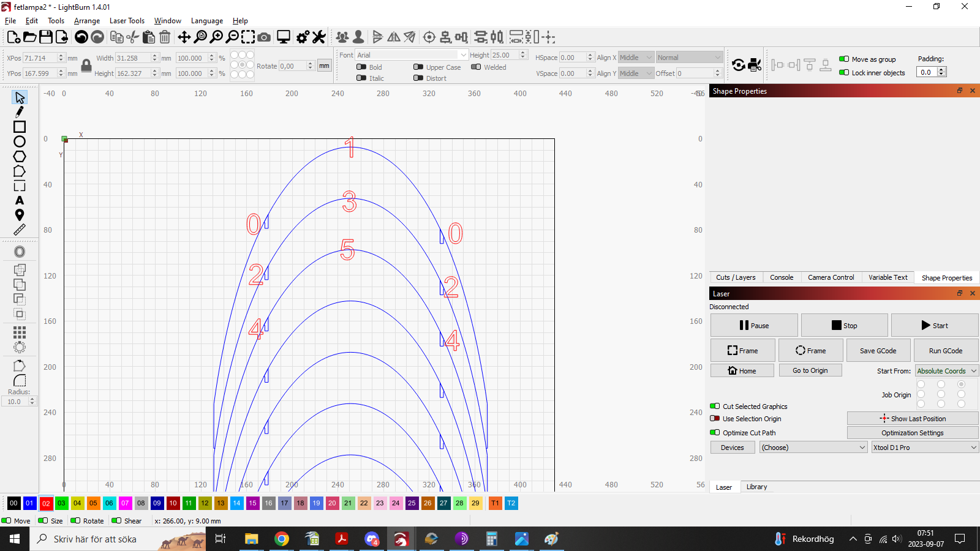Select the arrow Select tool
Screen dimensions: 980x551
point(20,97)
